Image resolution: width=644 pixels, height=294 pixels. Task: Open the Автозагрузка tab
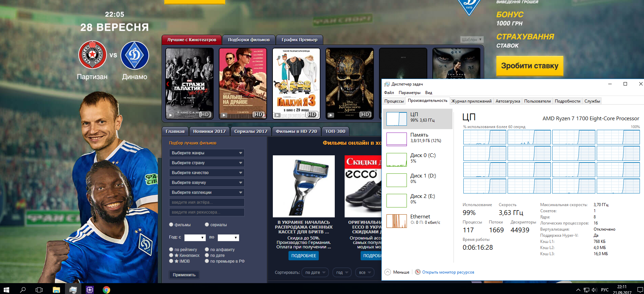click(508, 101)
